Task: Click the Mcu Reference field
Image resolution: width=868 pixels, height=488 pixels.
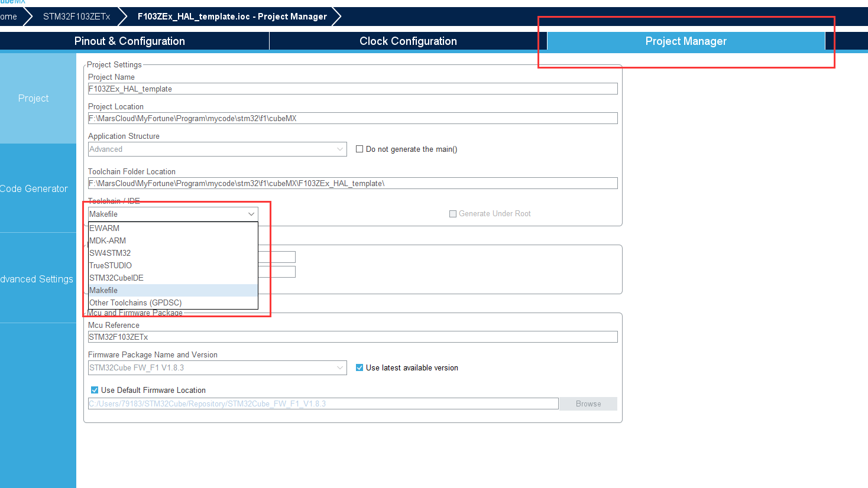Action: pos(352,337)
